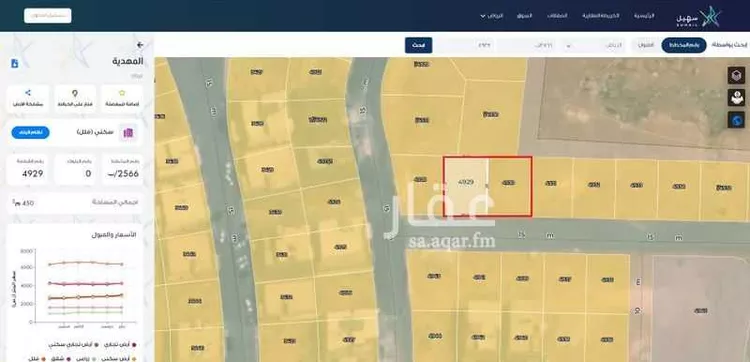Click the 8000 axis label in chart

pyautogui.click(x=27, y=251)
